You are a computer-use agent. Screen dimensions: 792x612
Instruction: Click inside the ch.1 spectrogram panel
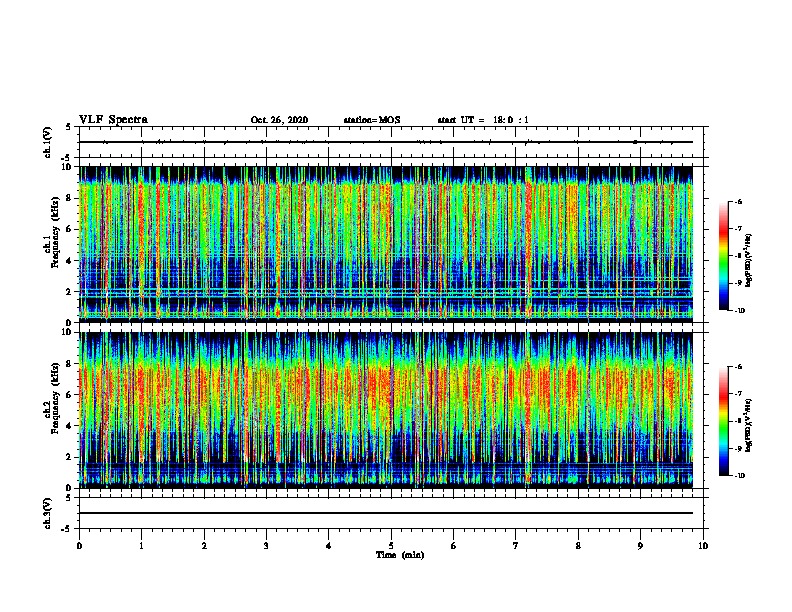[386, 244]
